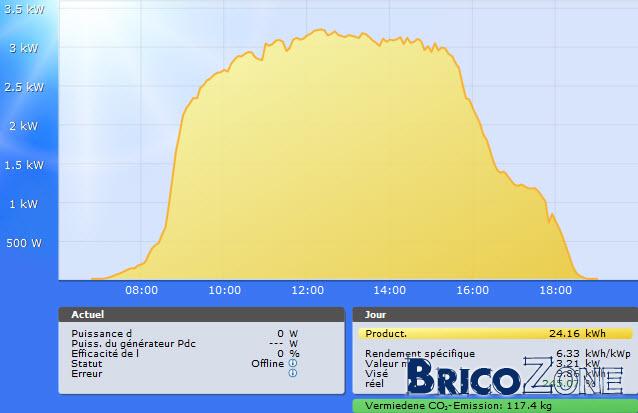Click the 1.5 kW power axis label
This screenshot has width=638, height=413.
24,165
